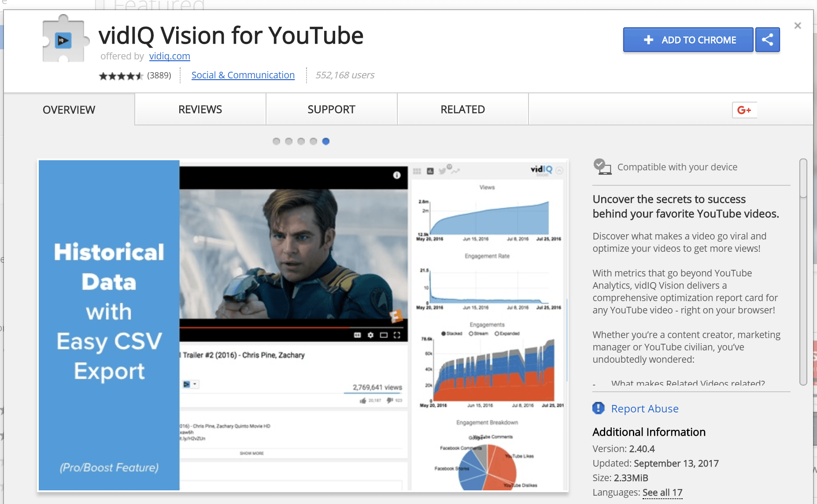
Task: Click the 552,168 users text
Action: pyautogui.click(x=345, y=75)
